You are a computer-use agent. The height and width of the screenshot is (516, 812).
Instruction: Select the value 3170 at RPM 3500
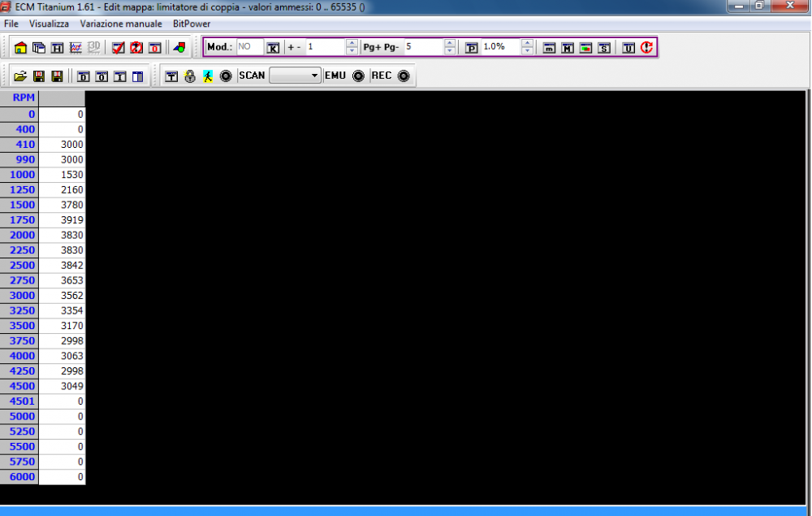tap(63, 326)
